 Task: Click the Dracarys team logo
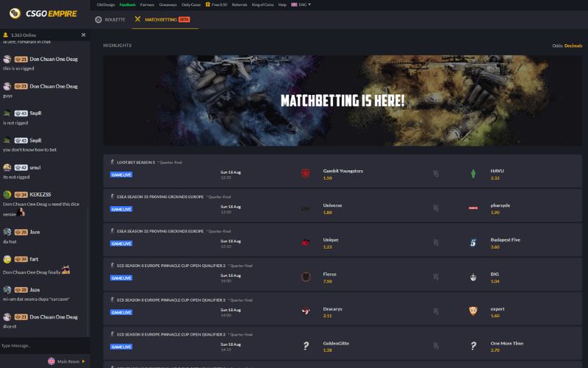(x=306, y=311)
